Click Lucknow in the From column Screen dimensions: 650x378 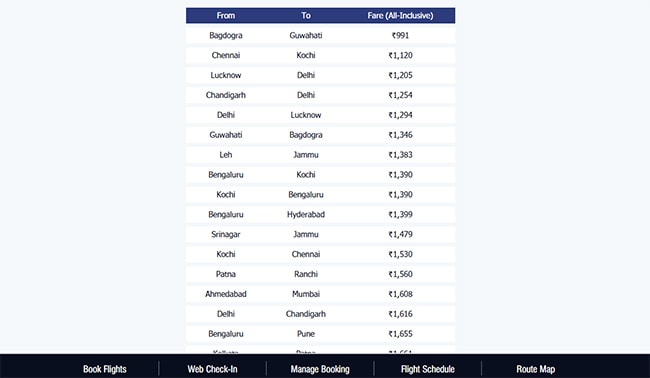pos(226,75)
